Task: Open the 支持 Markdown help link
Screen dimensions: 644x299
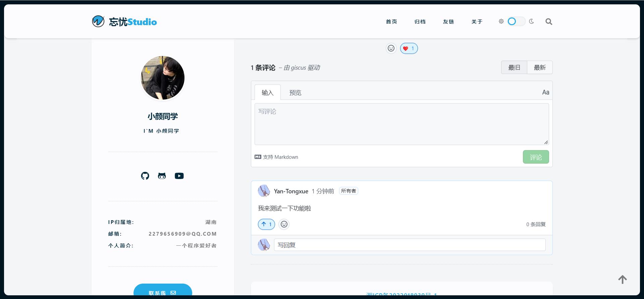Action: coord(276,157)
